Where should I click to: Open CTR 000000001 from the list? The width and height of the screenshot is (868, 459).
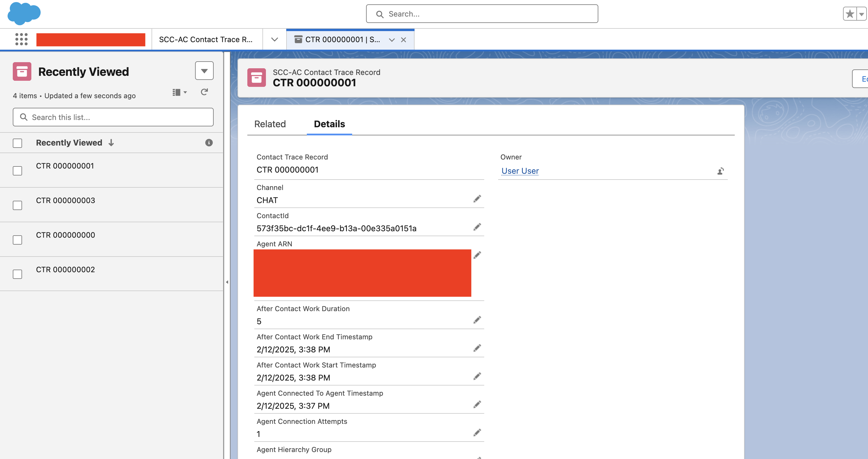click(x=65, y=166)
